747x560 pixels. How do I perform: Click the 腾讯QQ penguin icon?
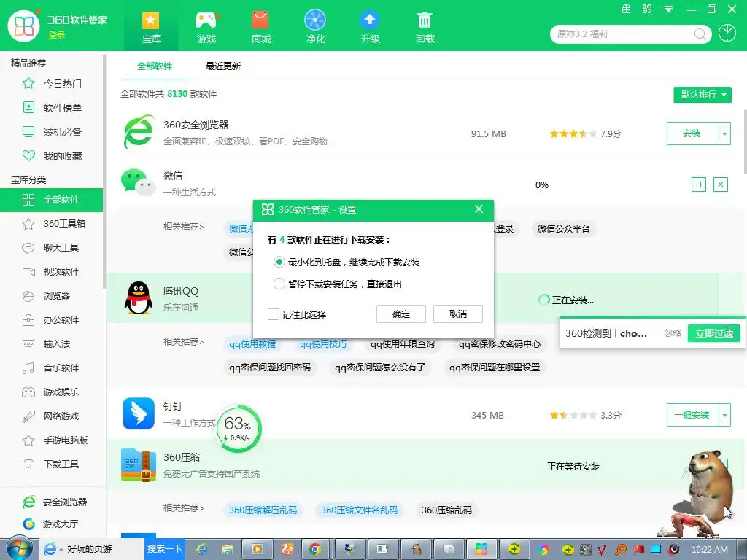pyautogui.click(x=139, y=298)
